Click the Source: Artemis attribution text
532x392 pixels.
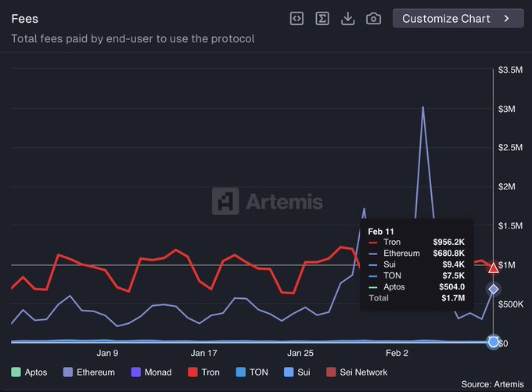point(492,384)
